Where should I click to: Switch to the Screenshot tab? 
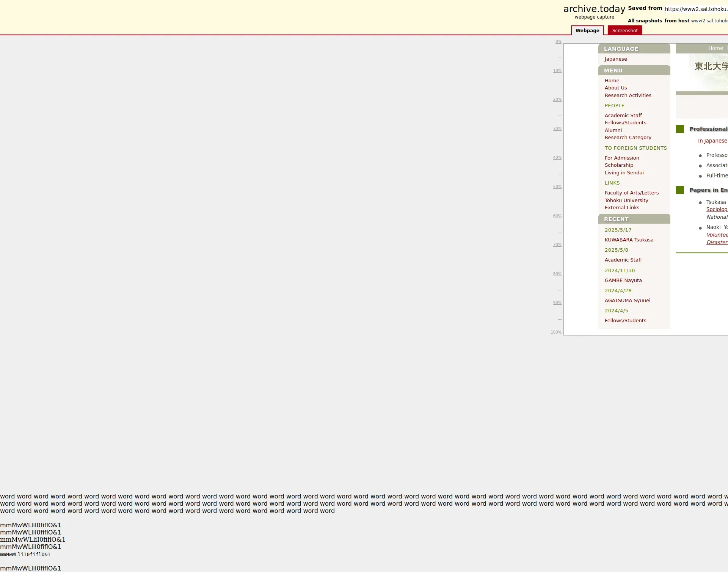click(x=624, y=31)
